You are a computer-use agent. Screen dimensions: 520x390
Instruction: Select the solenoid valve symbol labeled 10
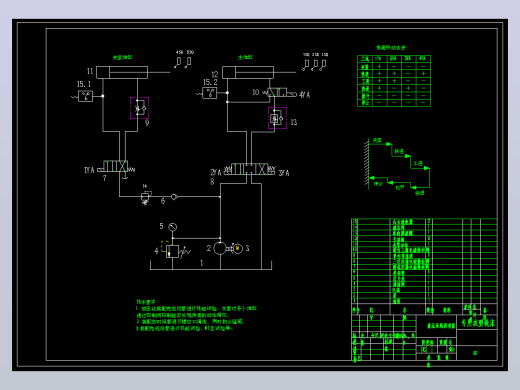279,93
